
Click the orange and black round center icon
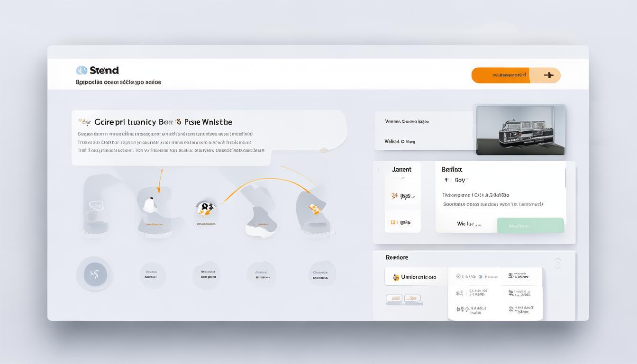click(x=206, y=208)
